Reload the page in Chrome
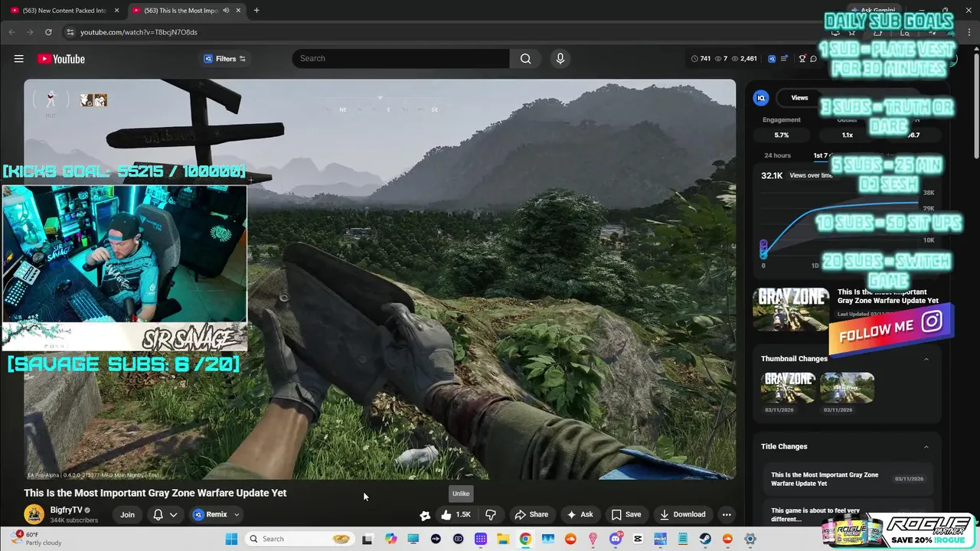 [x=48, y=32]
